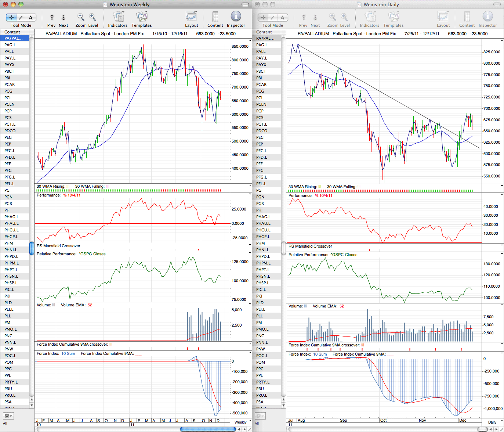Open the Weekly period dropdown
504x432 pixels.
click(x=242, y=422)
